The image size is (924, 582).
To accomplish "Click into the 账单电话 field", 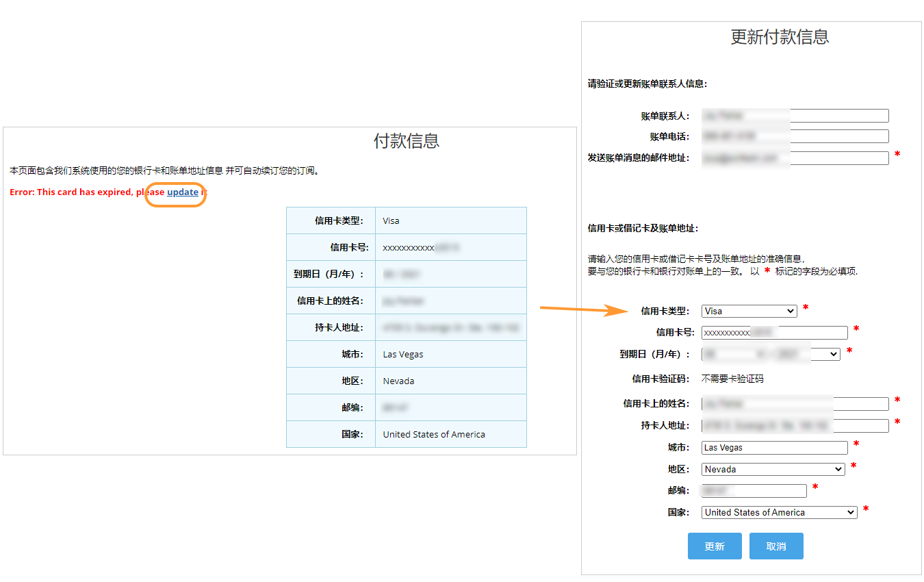I will tap(795, 136).
